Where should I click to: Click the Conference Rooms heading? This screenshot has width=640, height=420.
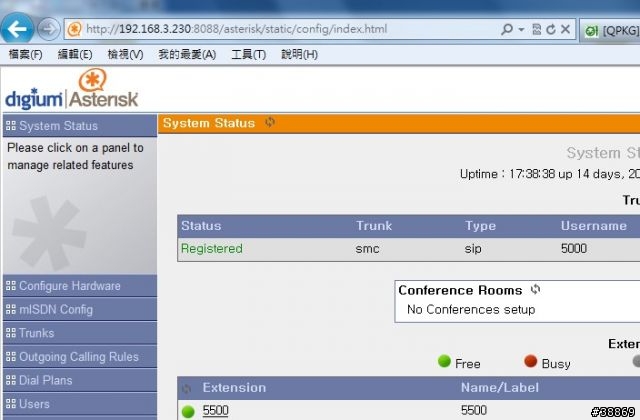pos(460,290)
